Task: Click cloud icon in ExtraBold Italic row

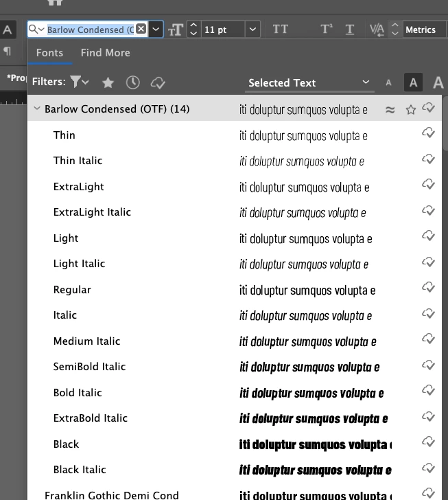Action: [x=429, y=417]
